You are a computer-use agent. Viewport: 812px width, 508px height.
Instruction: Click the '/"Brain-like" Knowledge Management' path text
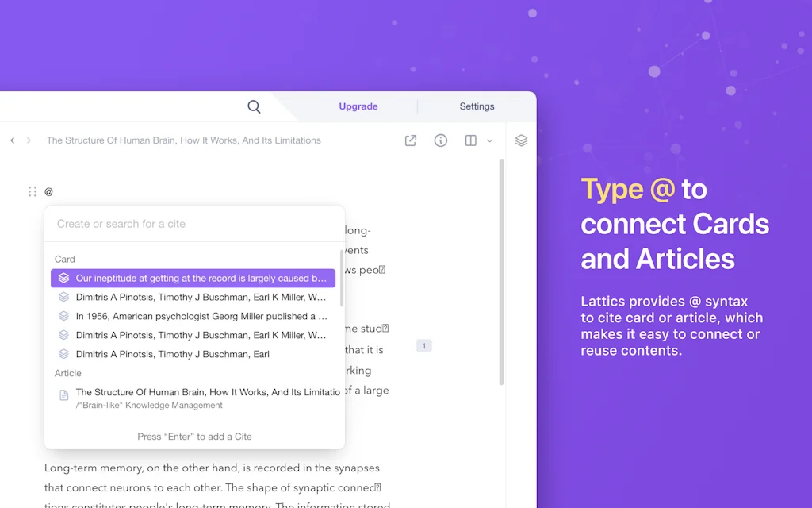[x=149, y=406]
